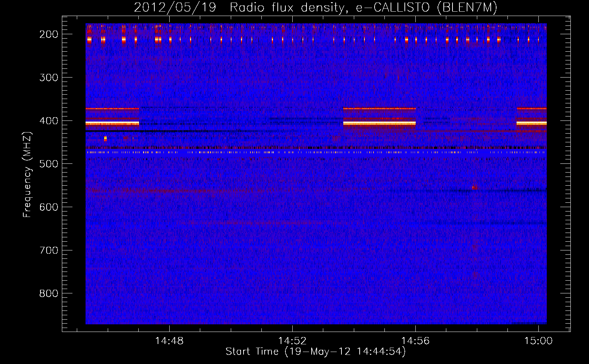Click the 600 frequency tick label
This screenshot has height=364, width=589.
click(x=49, y=207)
